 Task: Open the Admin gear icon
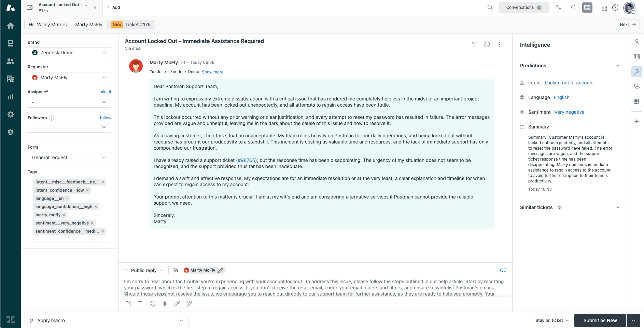[x=11, y=114]
